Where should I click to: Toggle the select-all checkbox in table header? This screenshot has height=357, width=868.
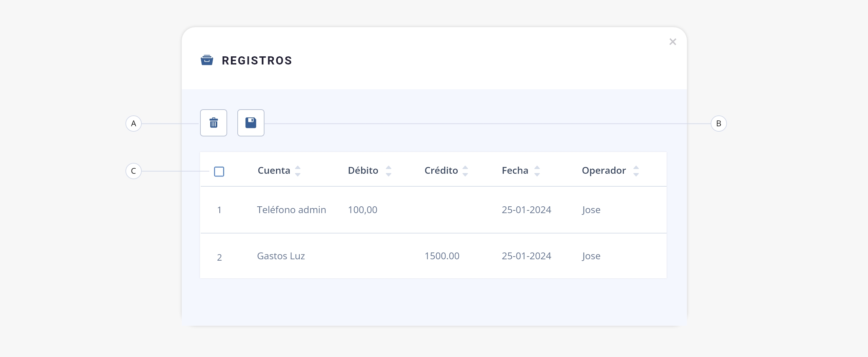(219, 171)
